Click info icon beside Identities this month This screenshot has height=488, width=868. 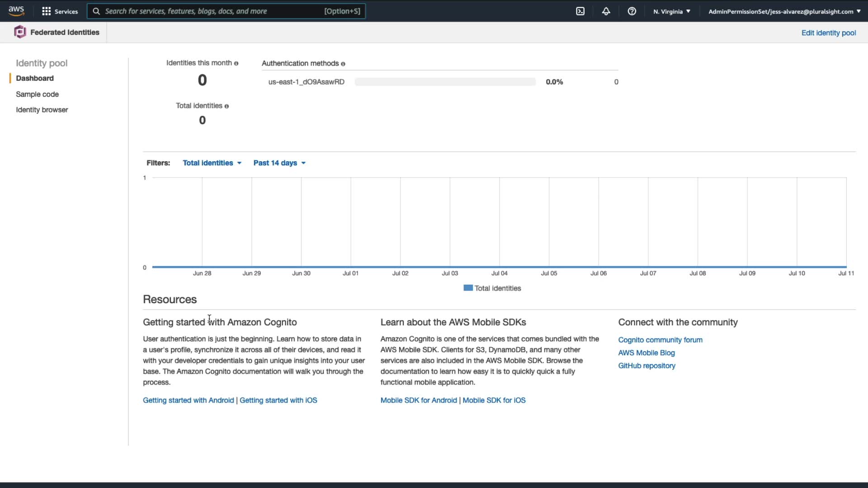click(236, 64)
